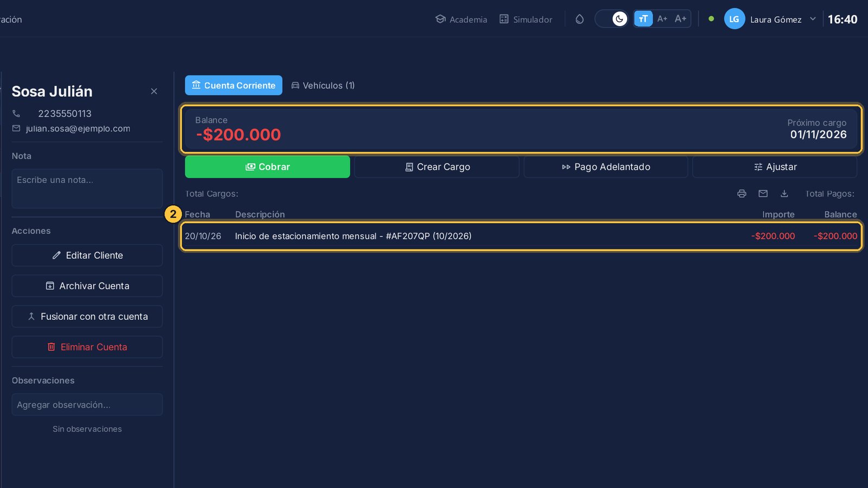
Task: Toggle dark mode moon switch
Action: click(612, 19)
